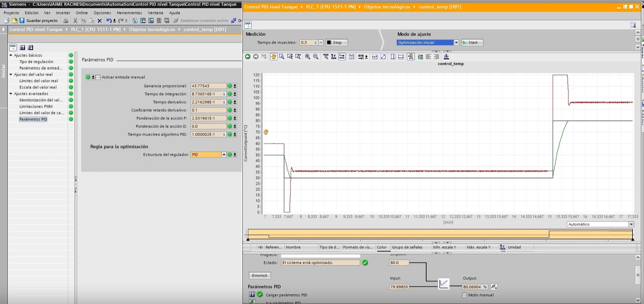Click the output trend icon next to Output
This screenshot has height=304, width=644.
click(494, 287)
